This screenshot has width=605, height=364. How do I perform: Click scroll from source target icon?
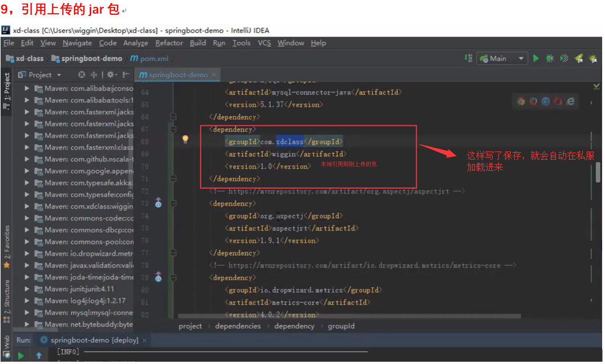tap(82, 75)
